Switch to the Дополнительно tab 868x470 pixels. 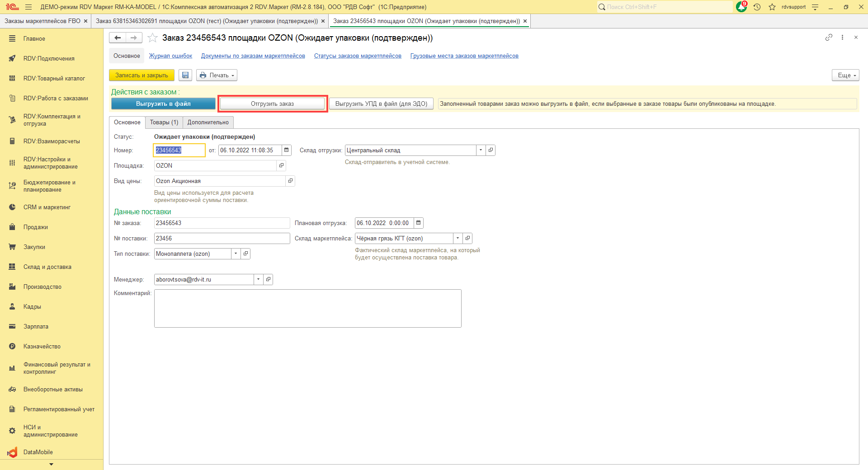point(208,122)
